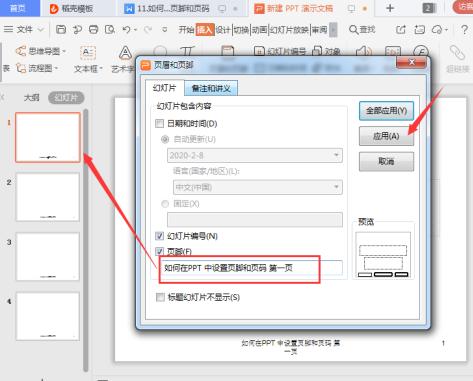The width and height of the screenshot is (473, 381).
Task: Select the 幻灯片 tab in dialog
Action: click(164, 88)
